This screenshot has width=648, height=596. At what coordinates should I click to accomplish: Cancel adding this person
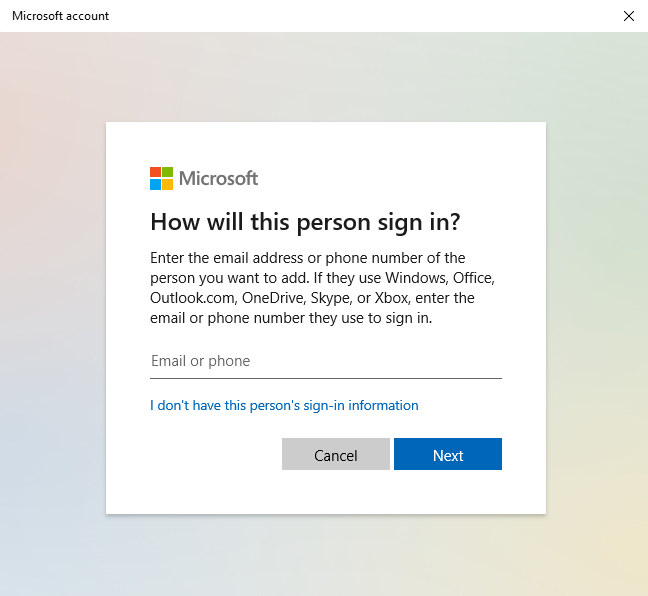click(336, 454)
